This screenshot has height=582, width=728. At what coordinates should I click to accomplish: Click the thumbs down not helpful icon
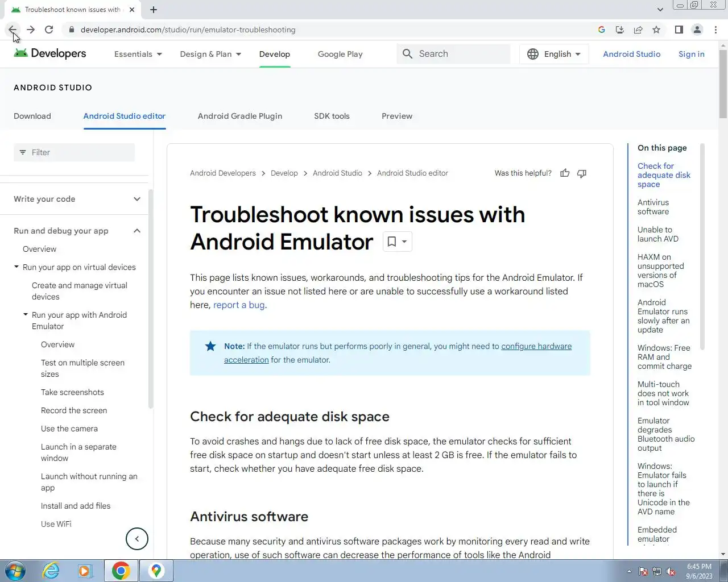[582, 173]
